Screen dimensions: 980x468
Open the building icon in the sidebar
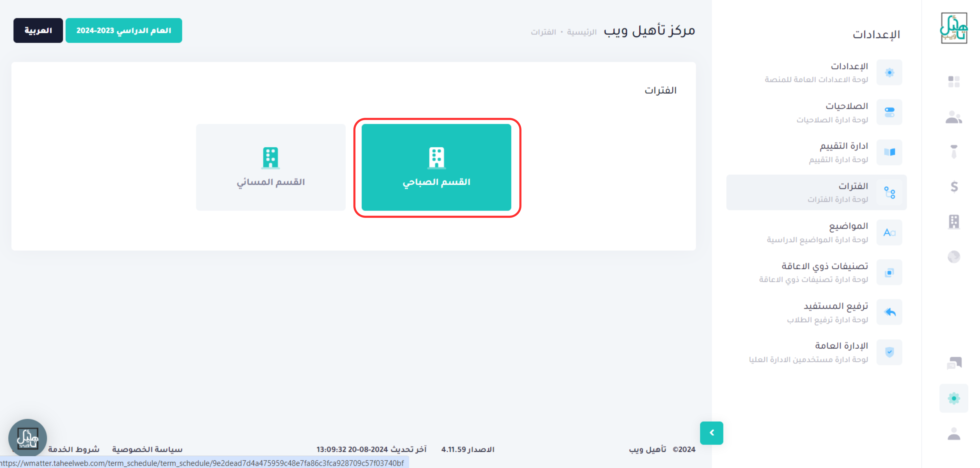954,222
